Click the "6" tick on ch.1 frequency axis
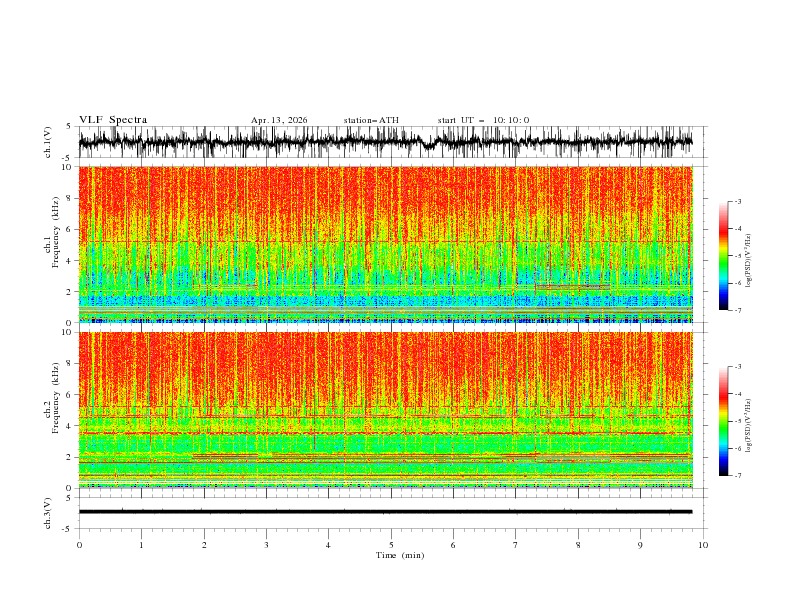 pos(69,229)
